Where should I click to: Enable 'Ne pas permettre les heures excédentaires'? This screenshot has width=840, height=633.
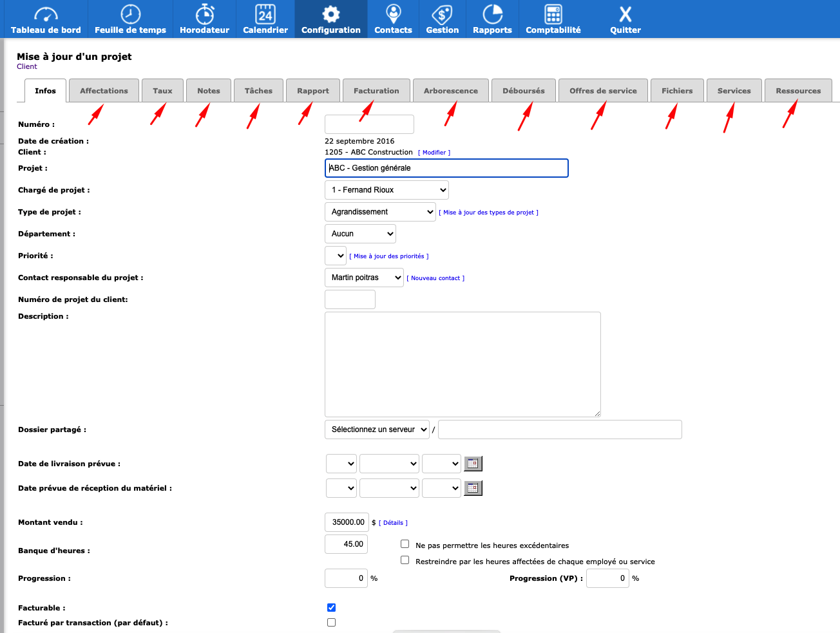click(405, 543)
